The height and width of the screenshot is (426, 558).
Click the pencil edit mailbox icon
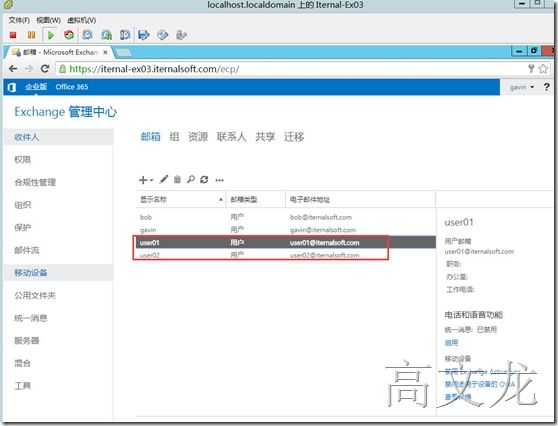(x=164, y=179)
